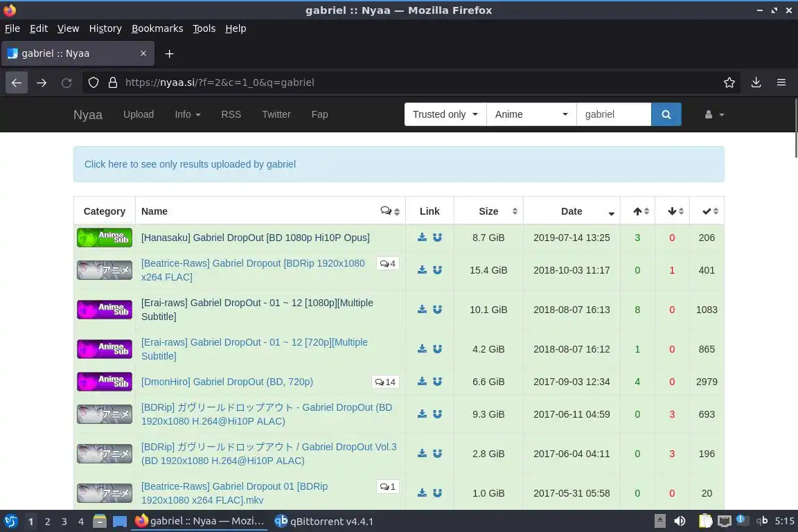Open magnet link for Erai-raws 1080p release
Viewport: 798px width, 532px height.
[x=437, y=310]
